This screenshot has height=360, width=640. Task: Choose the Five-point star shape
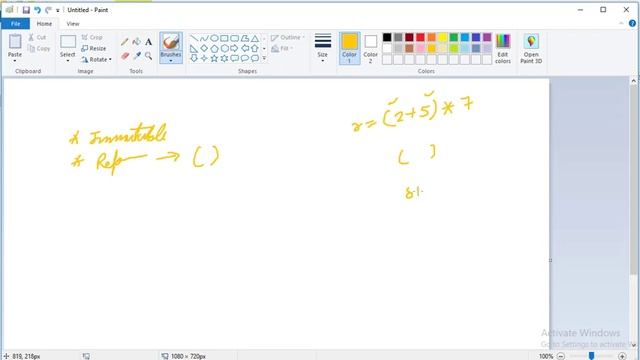(x=214, y=58)
